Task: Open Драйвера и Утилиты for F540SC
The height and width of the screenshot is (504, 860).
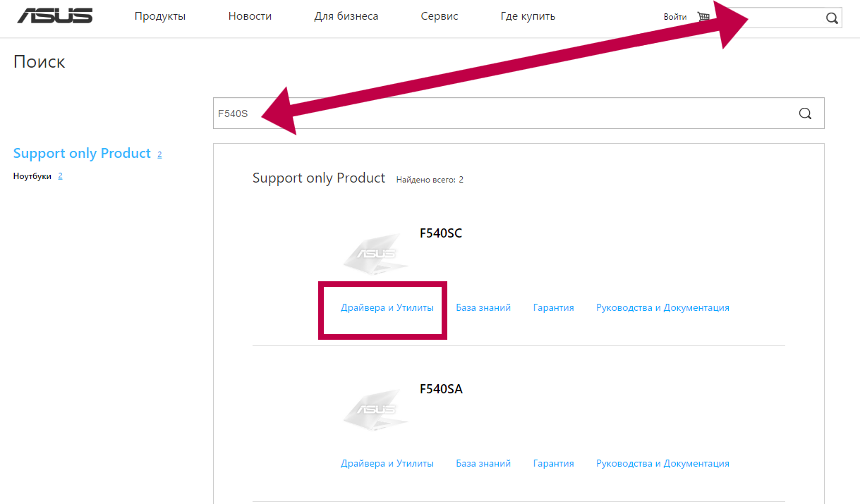Action: [x=387, y=308]
